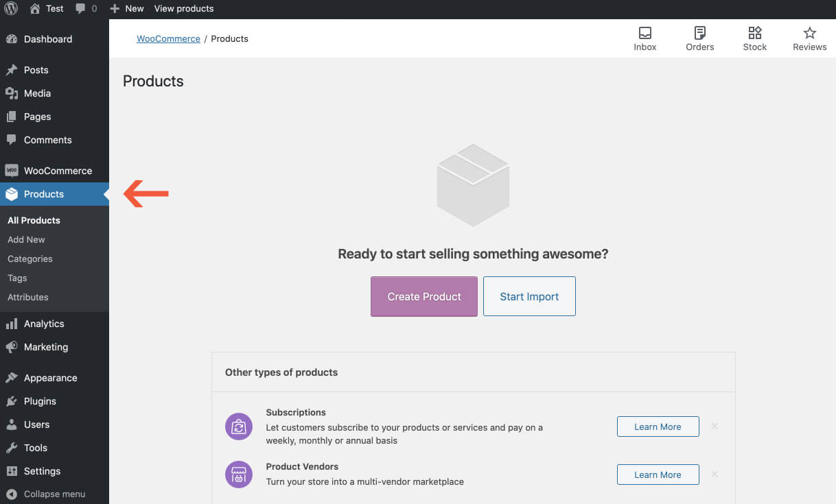Open Attributes submenu item

pos(28,297)
